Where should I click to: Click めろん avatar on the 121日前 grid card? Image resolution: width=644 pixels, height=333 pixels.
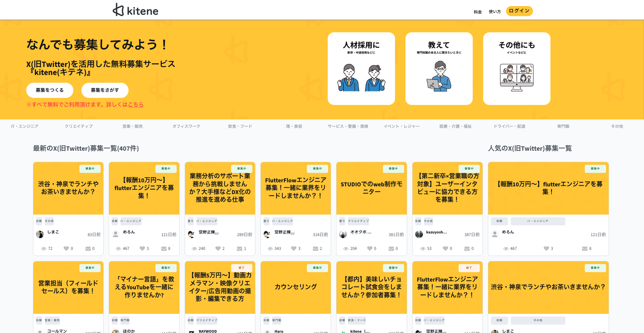pos(116,234)
